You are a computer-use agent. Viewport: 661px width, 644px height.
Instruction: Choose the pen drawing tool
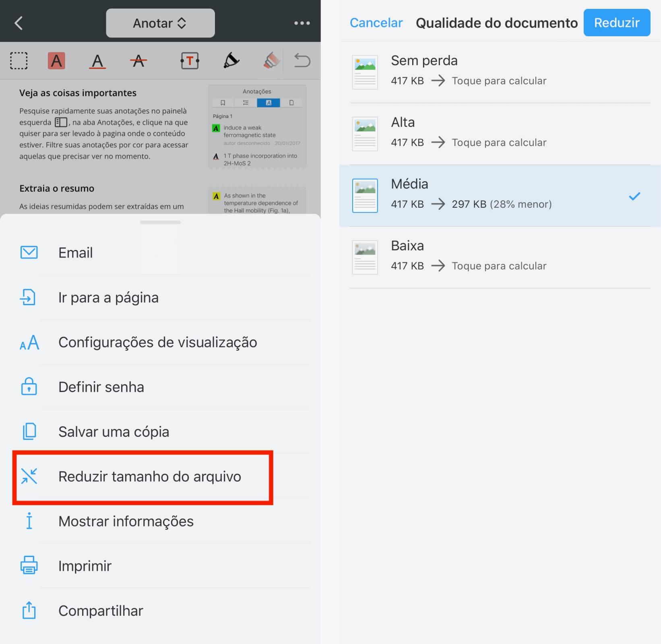coord(231,61)
